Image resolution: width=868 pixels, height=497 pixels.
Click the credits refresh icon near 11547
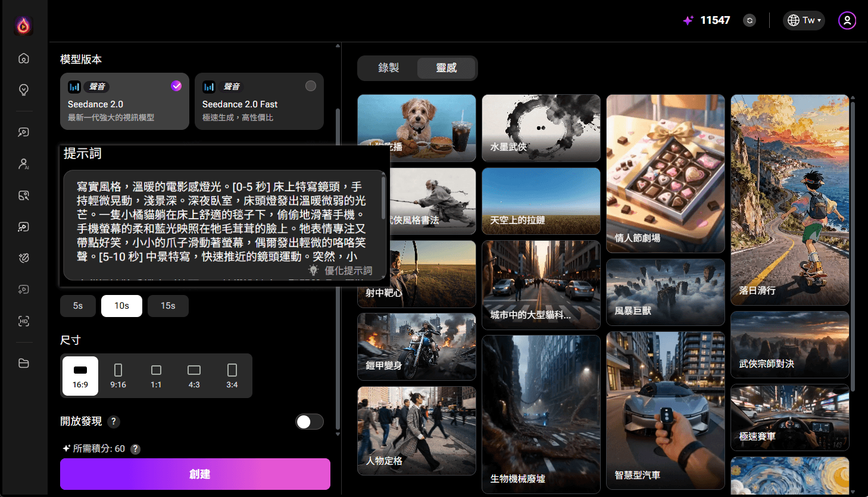click(x=749, y=20)
